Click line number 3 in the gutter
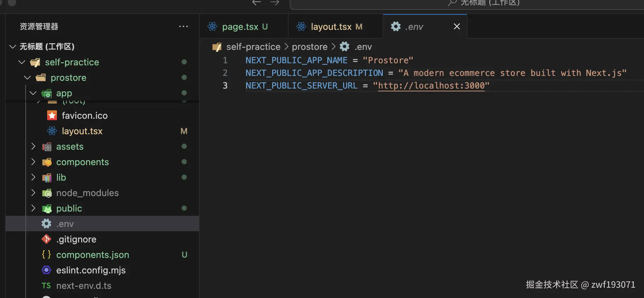644x298 pixels. (x=225, y=85)
